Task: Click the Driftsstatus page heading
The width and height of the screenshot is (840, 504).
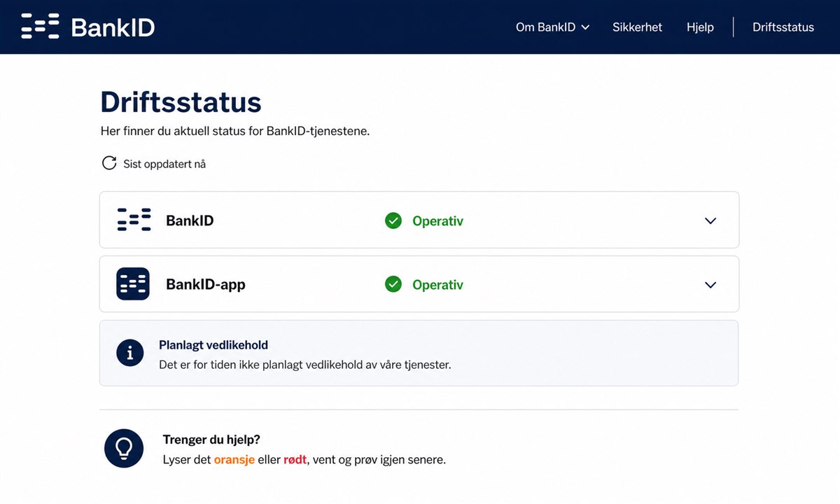Action: 181,102
